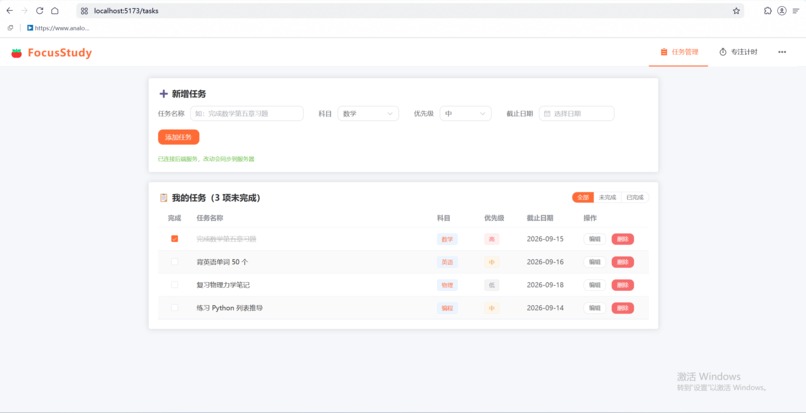Click the calendar icon in the date field
Image resolution: width=806 pixels, height=413 pixels.
547,114
